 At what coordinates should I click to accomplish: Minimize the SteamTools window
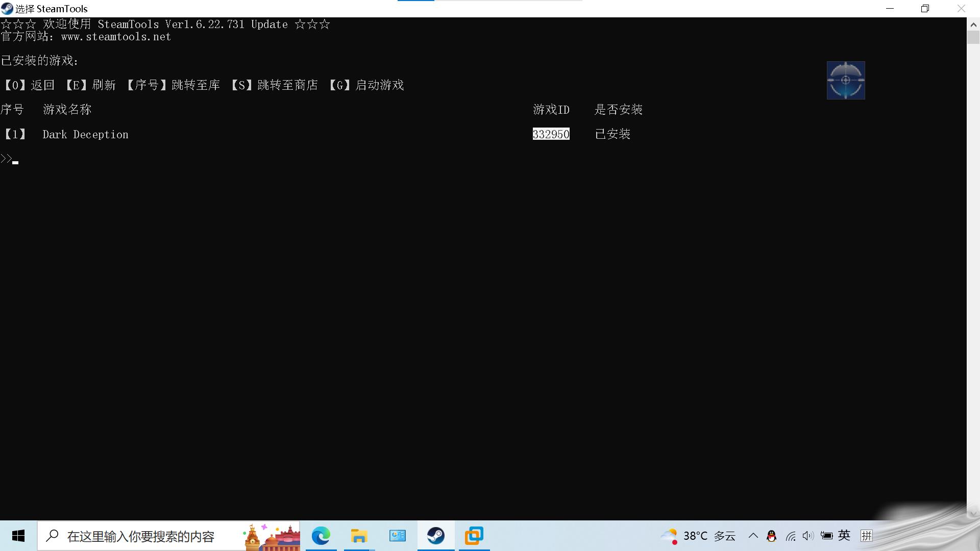click(890, 9)
